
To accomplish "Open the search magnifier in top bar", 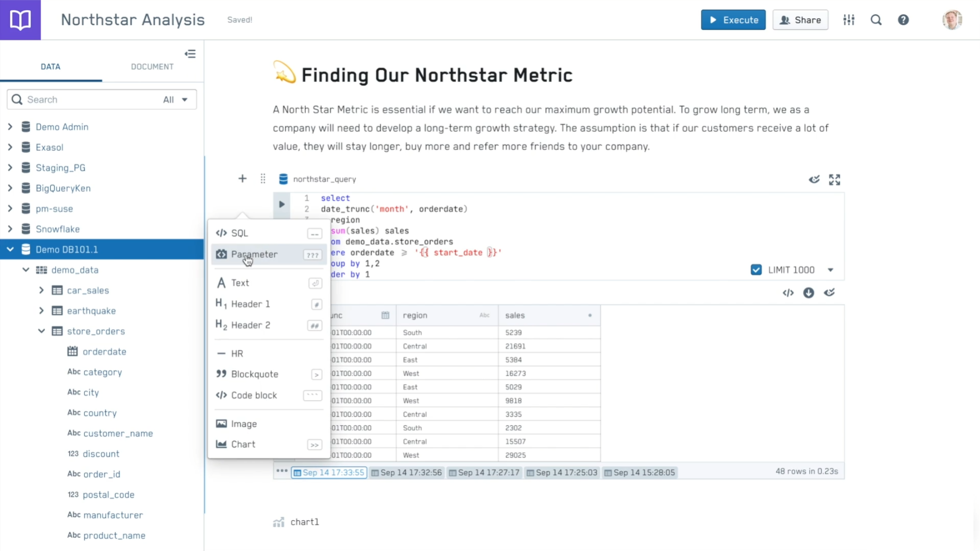I will [876, 20].
